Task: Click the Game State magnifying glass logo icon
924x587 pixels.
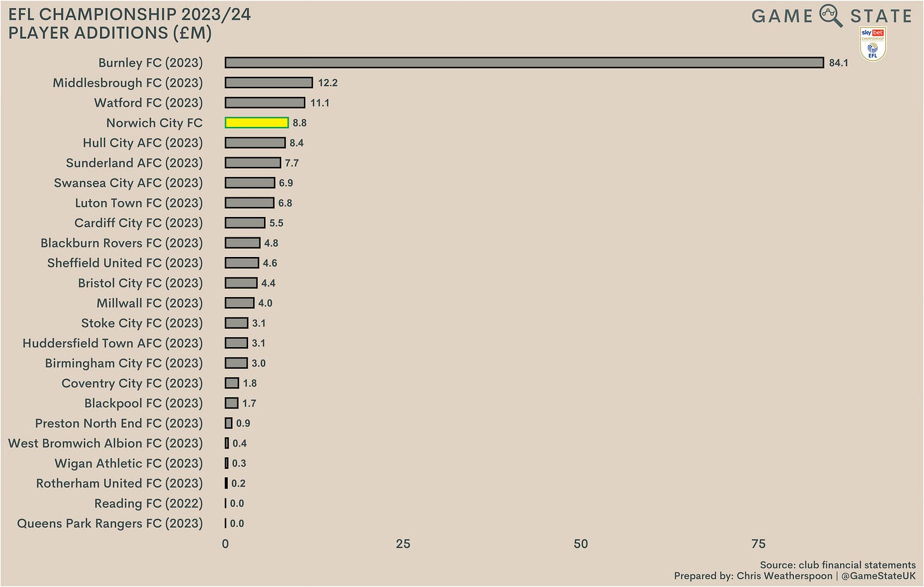Action: (x=831, y=15)
